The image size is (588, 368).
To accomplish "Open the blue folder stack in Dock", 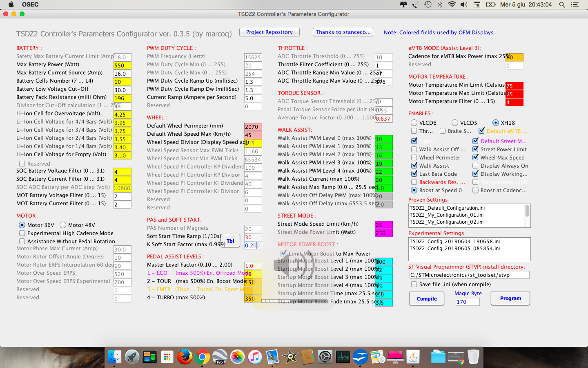I will point(438,357).
